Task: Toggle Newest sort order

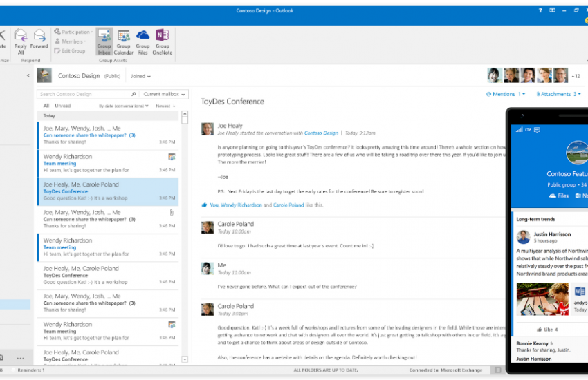Action: (x=165, y=106)
